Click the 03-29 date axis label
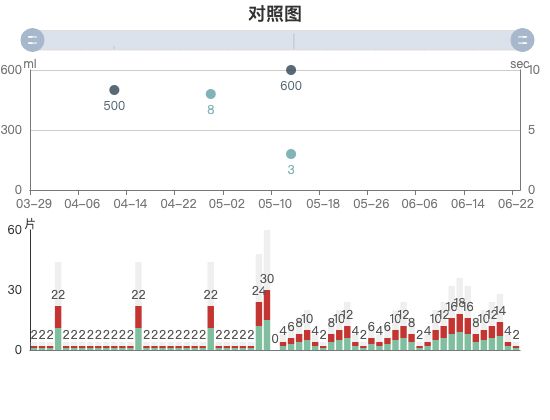This screenshot has height=420, width=550. pyautogui.click(x=34, y=204)
